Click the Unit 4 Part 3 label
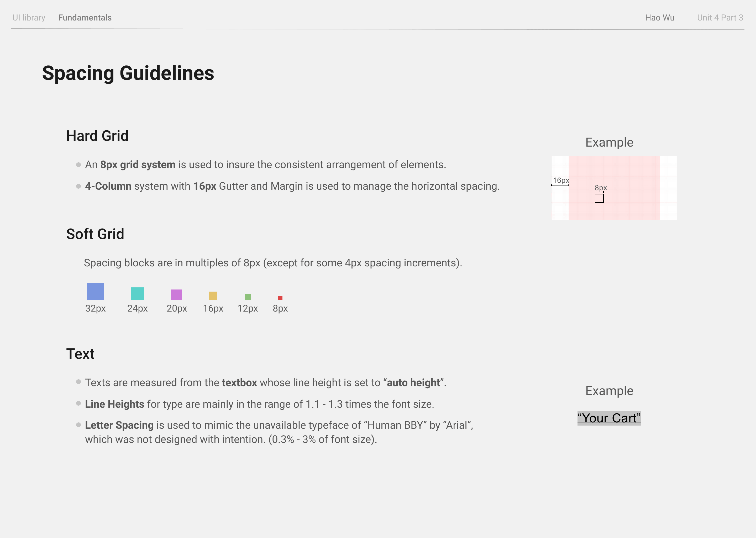This screenshot has height=538, width=756. [x=720, y=18]
